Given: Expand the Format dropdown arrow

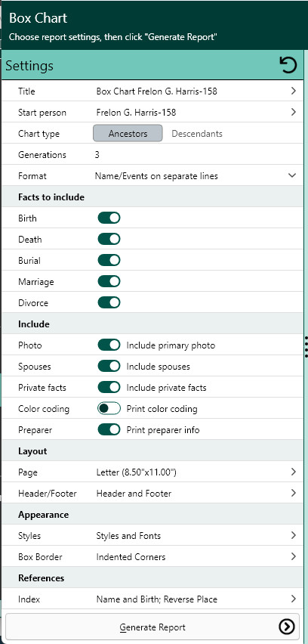Looking at the screenshot, I should (292, 175).
